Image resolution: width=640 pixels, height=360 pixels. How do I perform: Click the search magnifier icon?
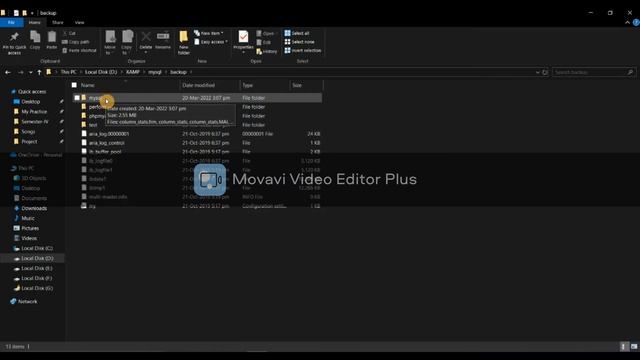630,72
